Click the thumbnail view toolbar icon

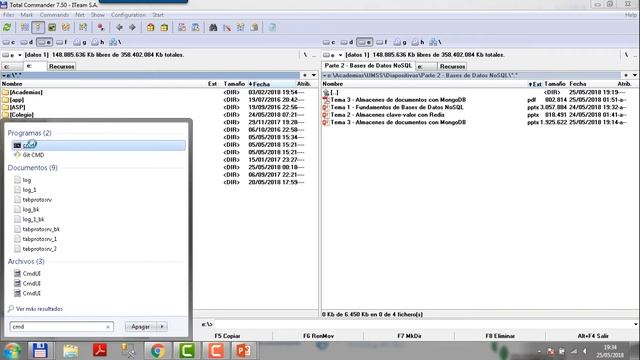point(52,27)
